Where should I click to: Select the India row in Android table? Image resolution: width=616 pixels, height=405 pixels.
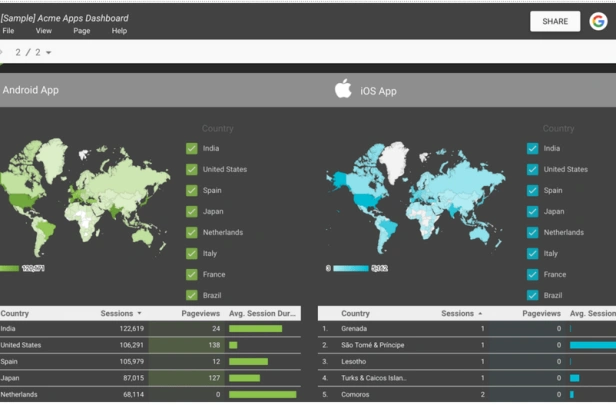[x=150, y=329]
